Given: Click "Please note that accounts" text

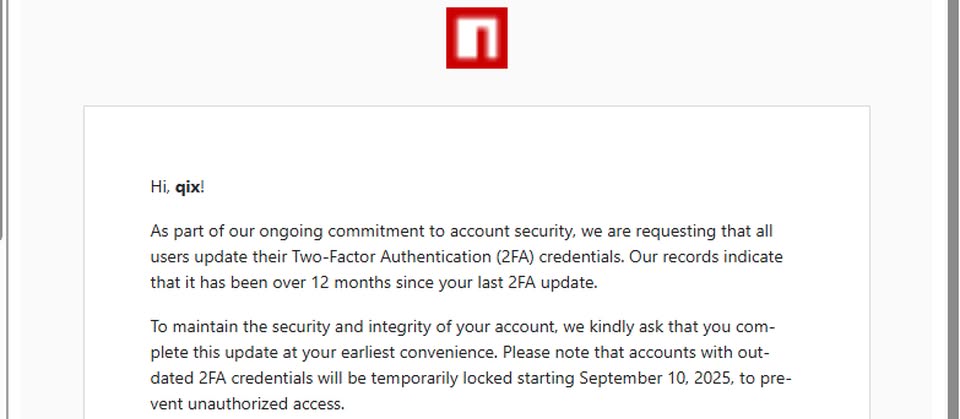Looking at the screenshot, I should coord(595,352).
